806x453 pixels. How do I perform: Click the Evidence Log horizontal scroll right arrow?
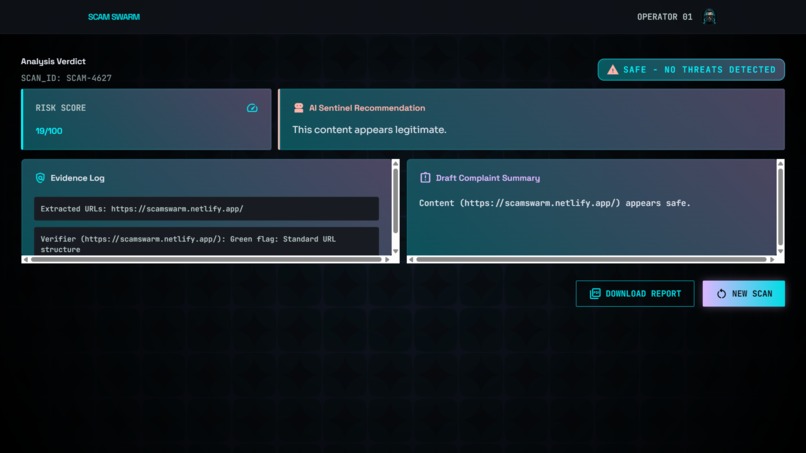[x=387, y=260]
